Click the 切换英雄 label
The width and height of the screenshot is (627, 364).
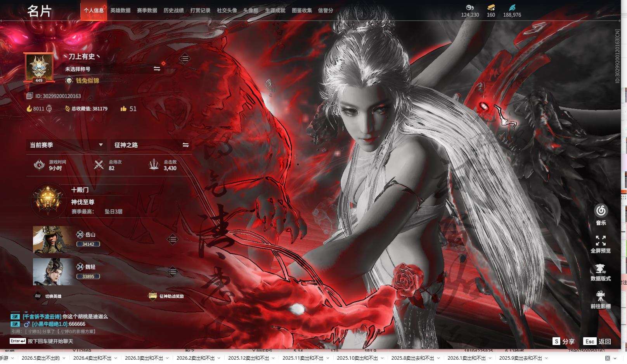tap(53, 296)
